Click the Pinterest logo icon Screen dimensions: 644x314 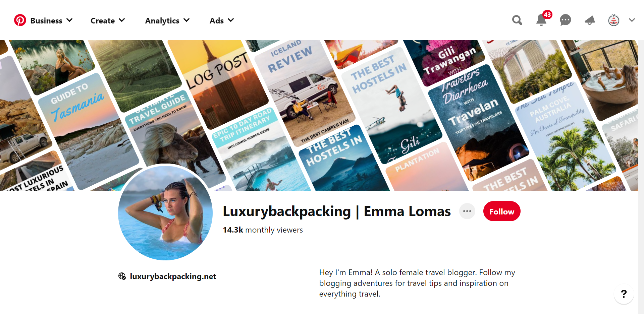coord(20,20)
